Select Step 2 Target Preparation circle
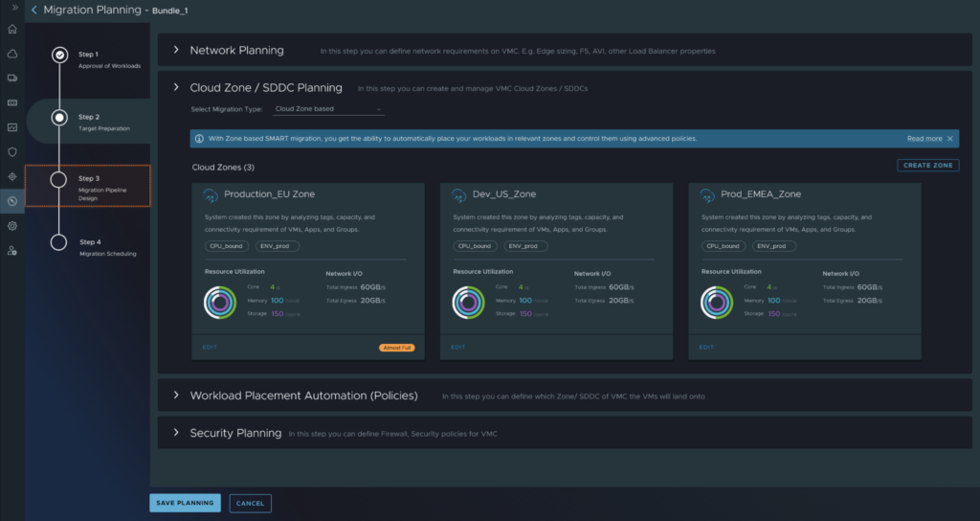The height and width of the screenshot is (521, 980). coord(59,118)
